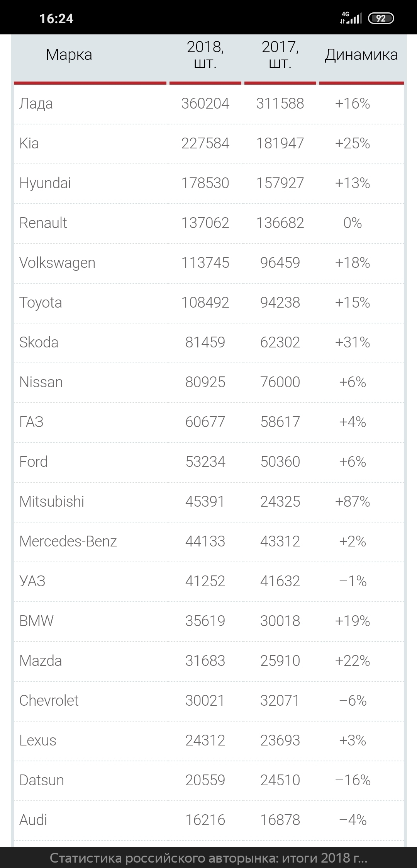Tap BMW's 2017 sales figure 30018
The image size is (417, 868).
280,621
